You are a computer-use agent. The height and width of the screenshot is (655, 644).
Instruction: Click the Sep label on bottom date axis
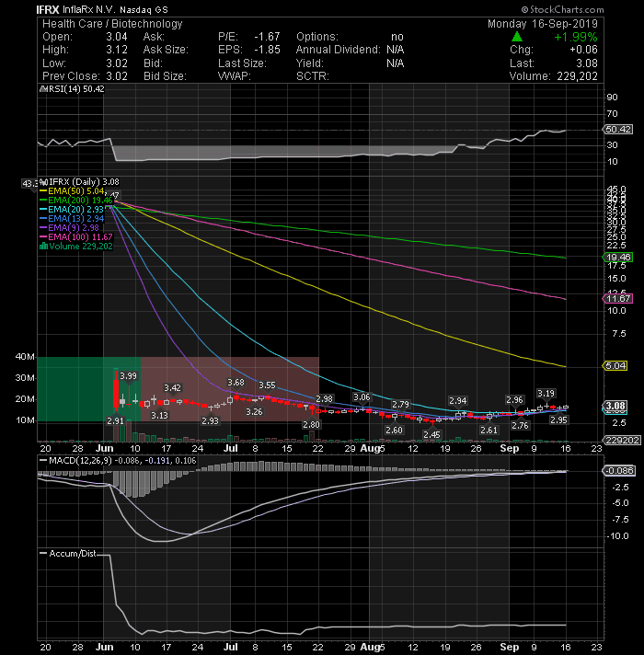coord(509,647)
